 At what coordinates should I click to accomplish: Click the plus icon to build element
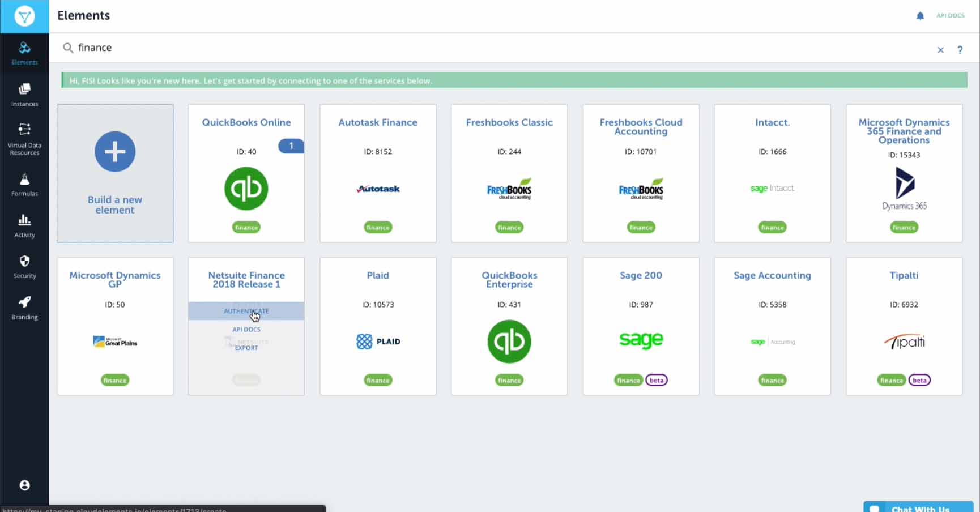[115, 152]
